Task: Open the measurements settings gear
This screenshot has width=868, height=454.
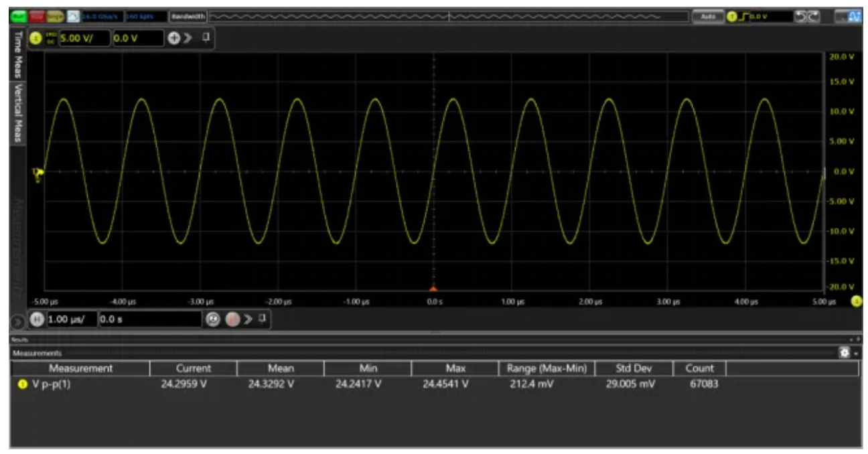Action: [x=845, y=352]
